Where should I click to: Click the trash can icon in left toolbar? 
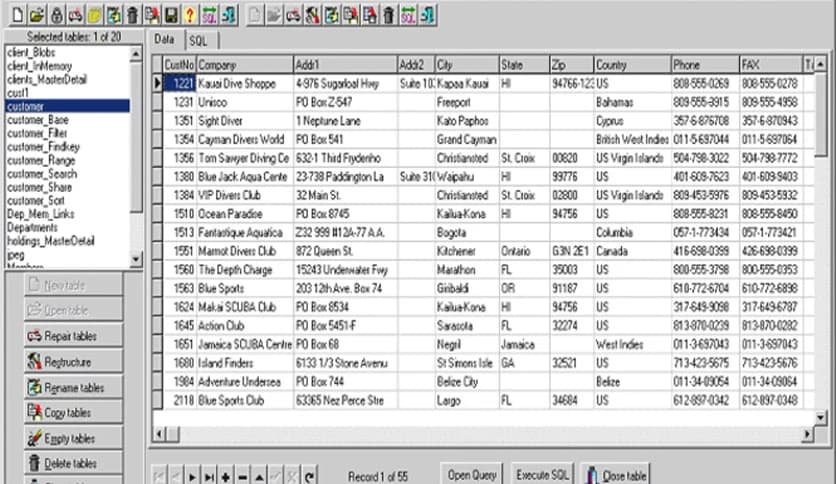pos(133,15)
